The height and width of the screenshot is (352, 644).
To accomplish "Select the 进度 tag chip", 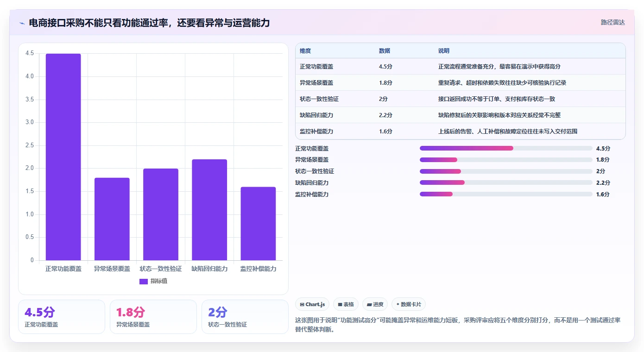I will [x=375, y=304].
